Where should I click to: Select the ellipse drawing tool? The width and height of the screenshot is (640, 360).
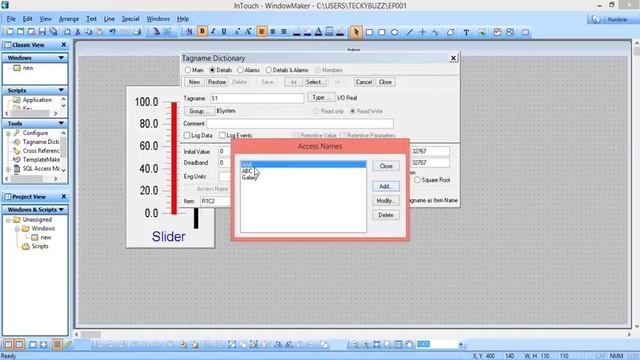click(395, 32)
